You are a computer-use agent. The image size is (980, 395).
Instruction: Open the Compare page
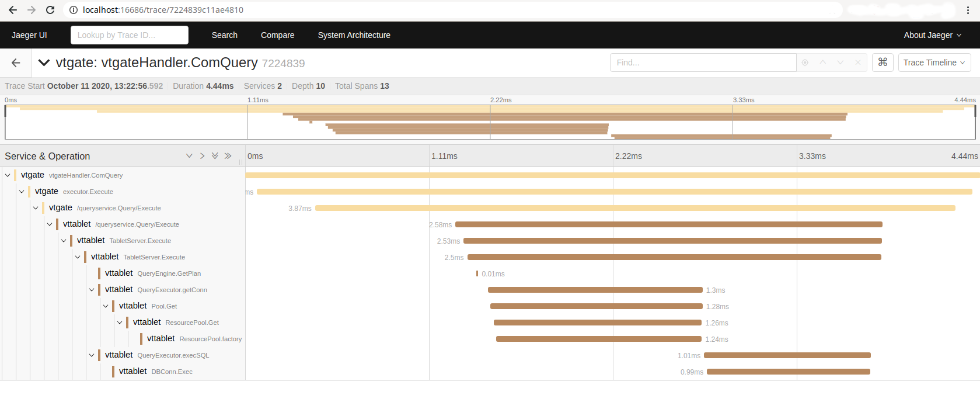click(x=277, y=35)
